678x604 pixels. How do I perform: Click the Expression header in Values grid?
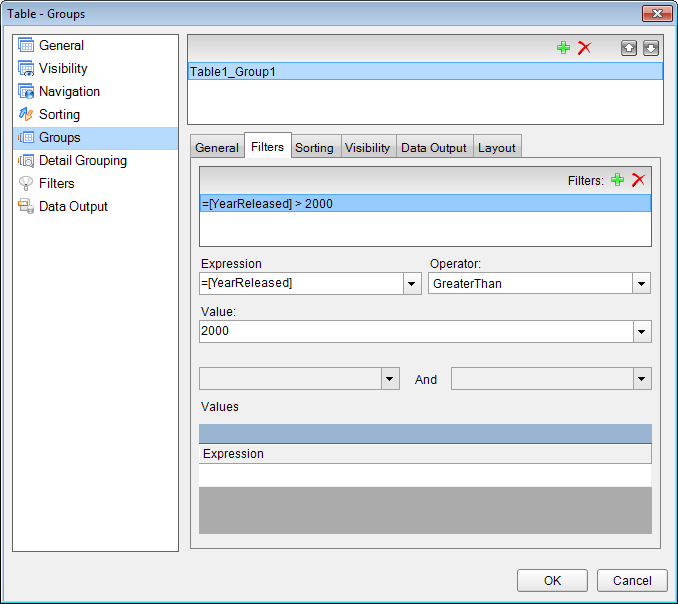pyautogui.click(x=425, y=454)
